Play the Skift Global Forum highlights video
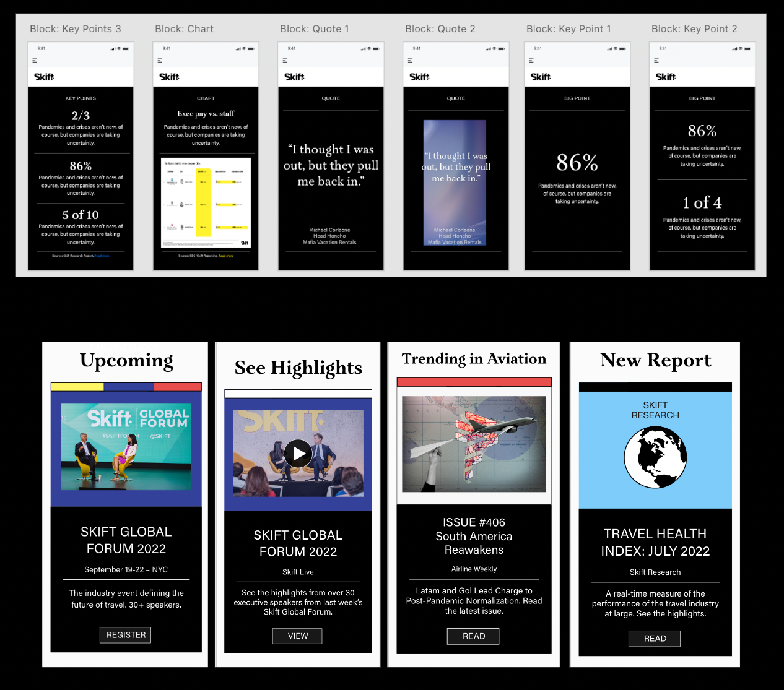Viewport: 784px width, 690px height. 298,454
